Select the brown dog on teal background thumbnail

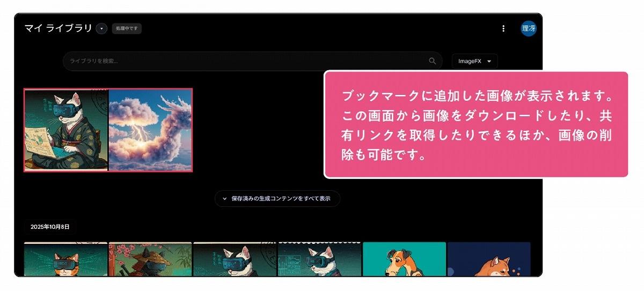coord(404,259)
